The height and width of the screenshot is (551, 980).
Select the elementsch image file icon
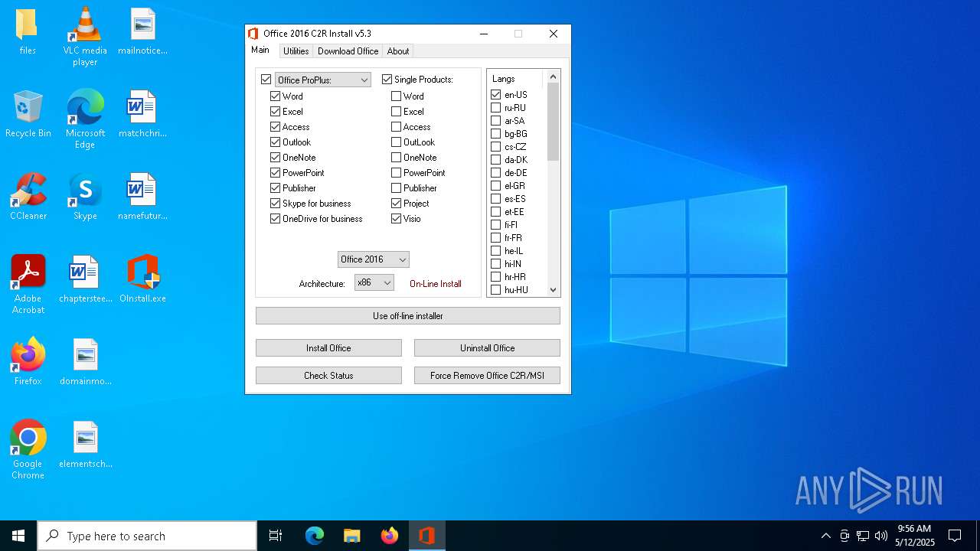coord(85,444)
